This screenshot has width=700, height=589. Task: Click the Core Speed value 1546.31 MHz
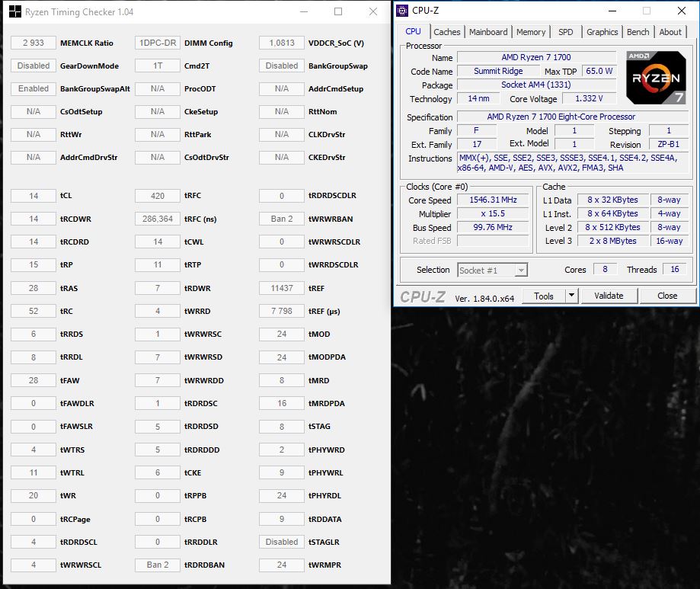point(493,200)
